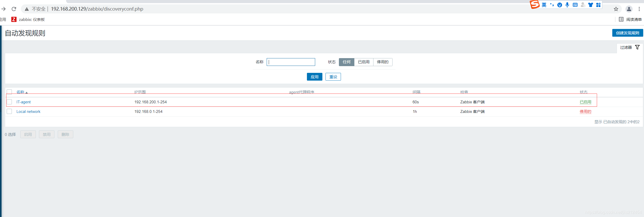This screenshot has height=217, width=644.
Task: Click the 禁用 bulk action button
Action: click(x=46, y=134)
